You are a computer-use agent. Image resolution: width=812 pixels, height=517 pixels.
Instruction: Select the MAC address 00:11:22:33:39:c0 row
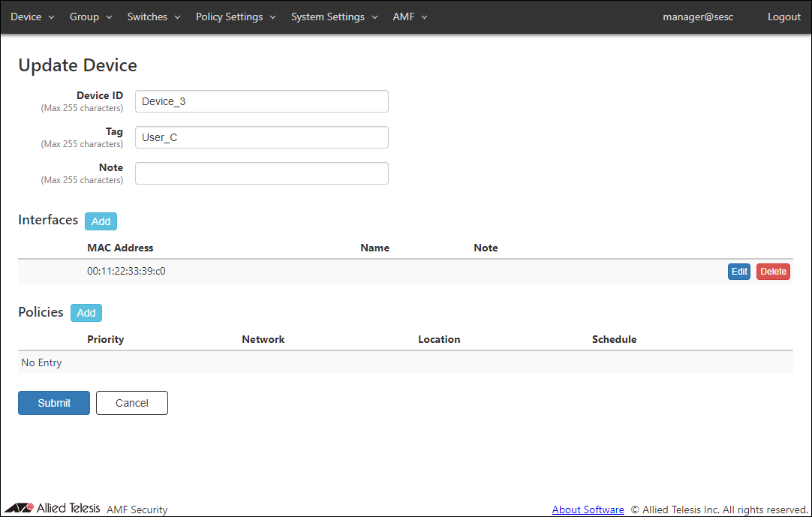pyautogui.click(x=126, y=271)
